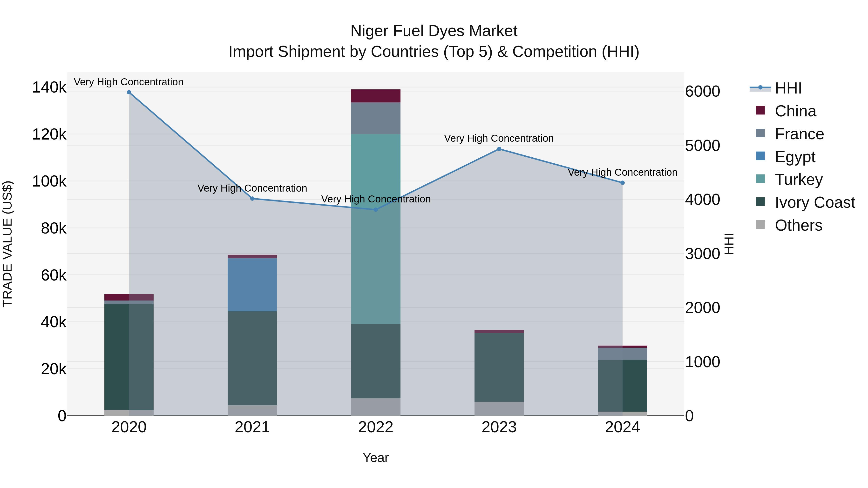The image size is (868, 488).
Task: Click the 2022 x-axis tick label
Action: [376, 427]
